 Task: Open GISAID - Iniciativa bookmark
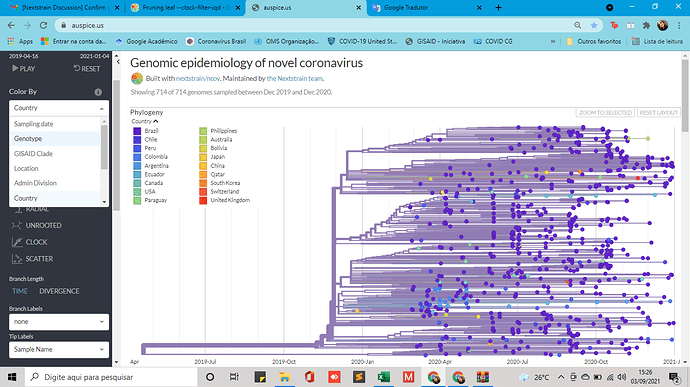[x=435, y=41]
